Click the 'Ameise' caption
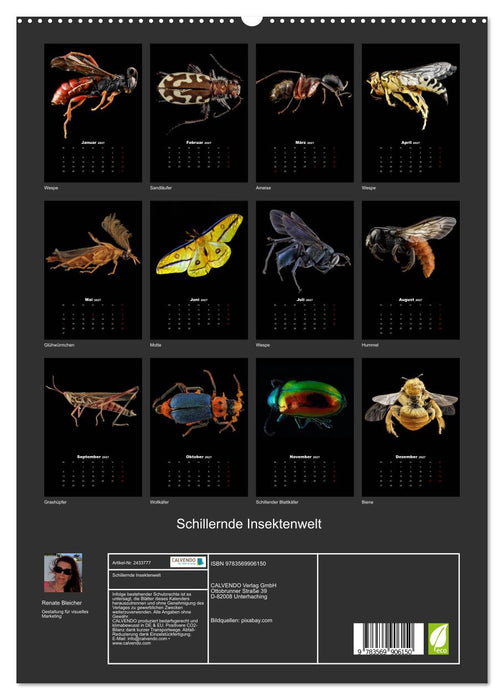The width and height of the screenshot is (504, 700). pos(263,188)
